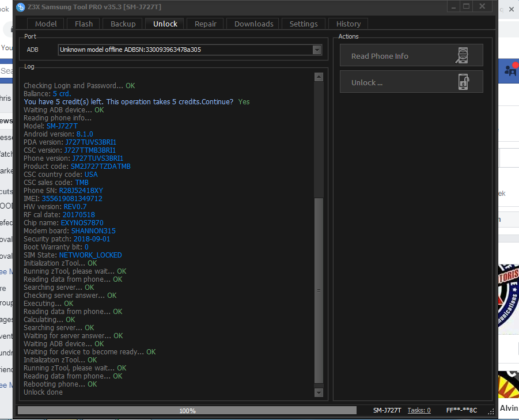Click log scrollbar down arrow

point(319,392)
